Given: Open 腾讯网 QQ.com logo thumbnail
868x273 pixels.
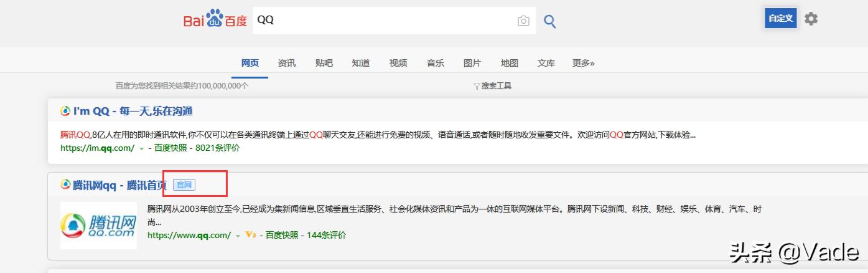Looking at the screenshot, I should click(x=98, y=225).
